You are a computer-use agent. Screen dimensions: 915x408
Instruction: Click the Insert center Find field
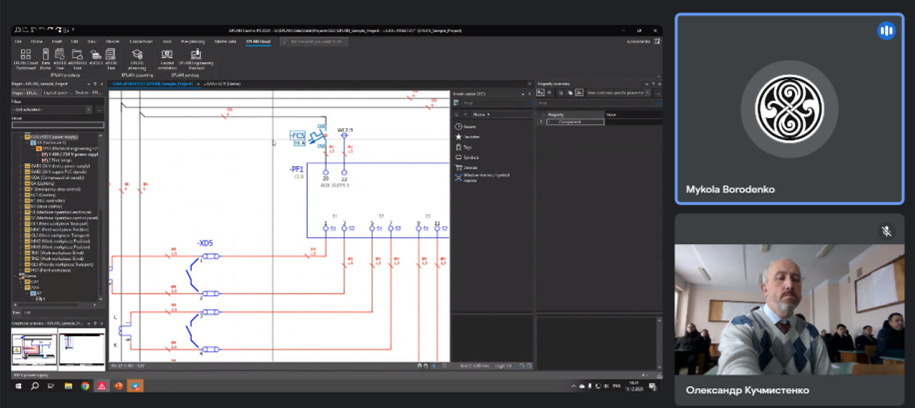pos(495,103)
